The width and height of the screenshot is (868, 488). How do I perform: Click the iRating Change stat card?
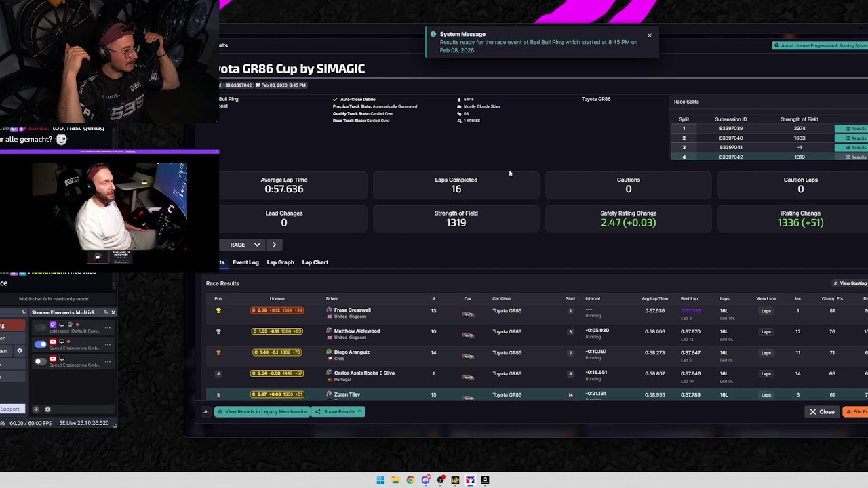[801, 218]
